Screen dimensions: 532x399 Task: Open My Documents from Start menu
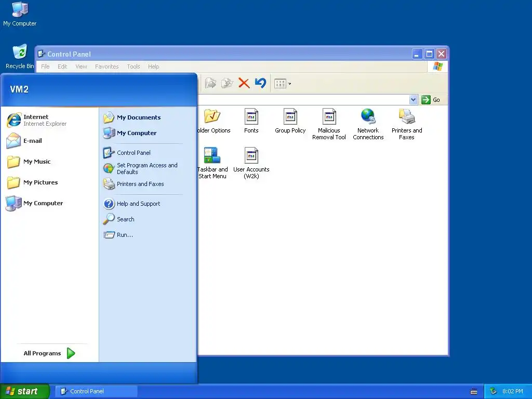coord(132,117)
